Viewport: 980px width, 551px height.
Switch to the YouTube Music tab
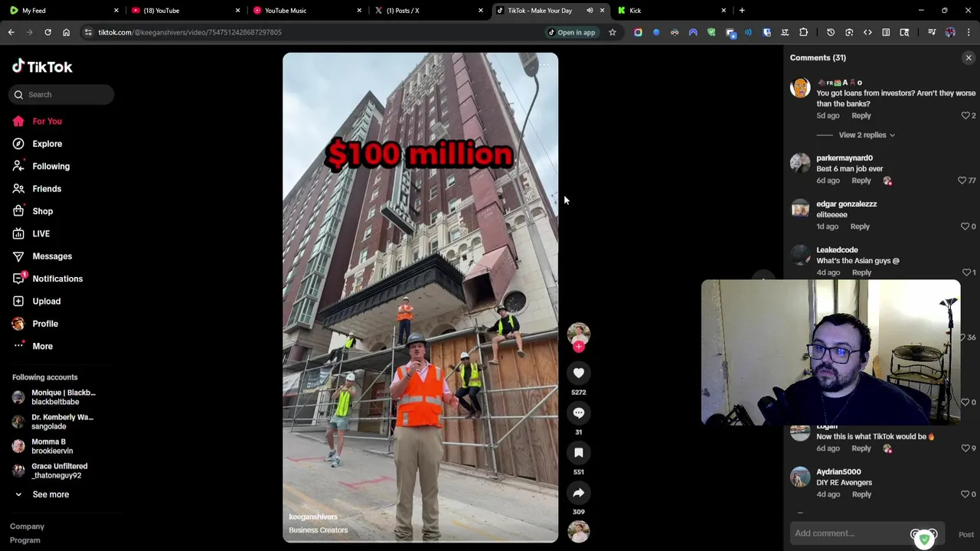(x=307, y=11)
